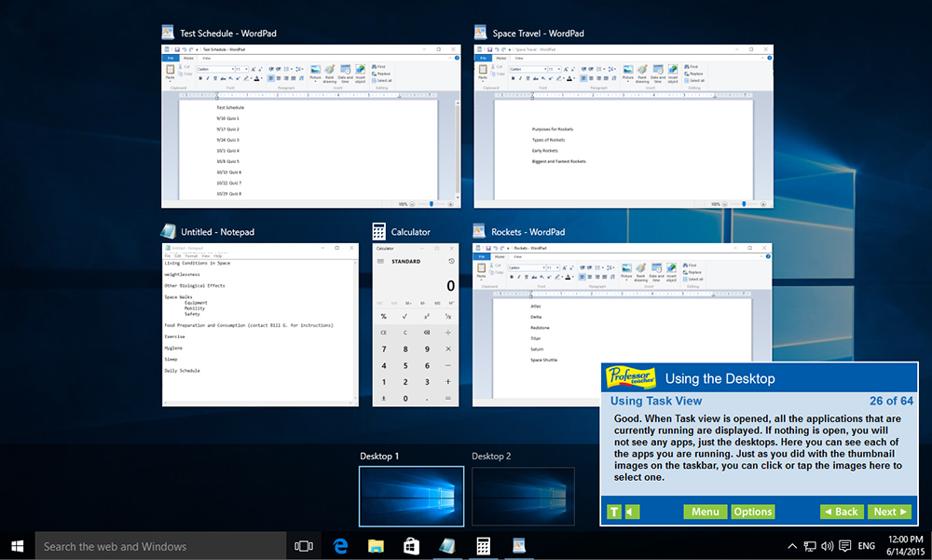The height and width of the screenshot is (560, 932).
Task: Toggle Underline in the Rockets ribbon
Action: coord(527,276)
